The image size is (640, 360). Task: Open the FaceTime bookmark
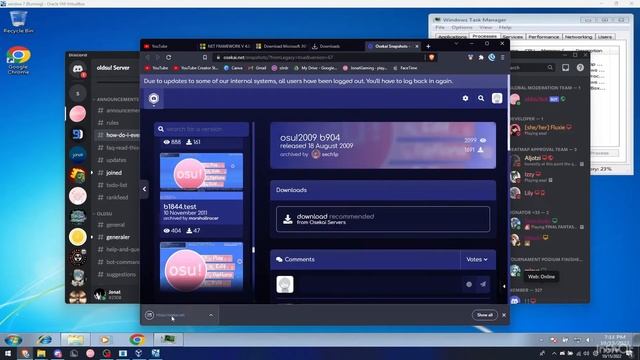405,68
